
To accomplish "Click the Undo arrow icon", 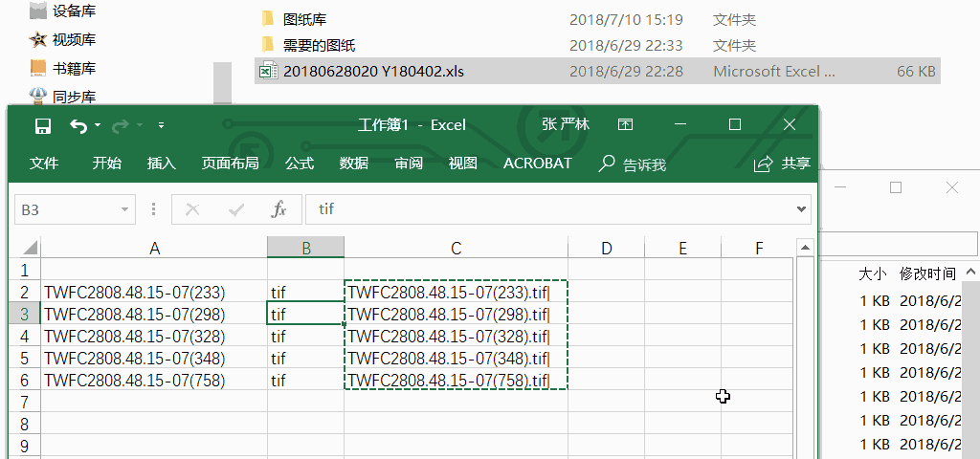I will coord(78,125).
